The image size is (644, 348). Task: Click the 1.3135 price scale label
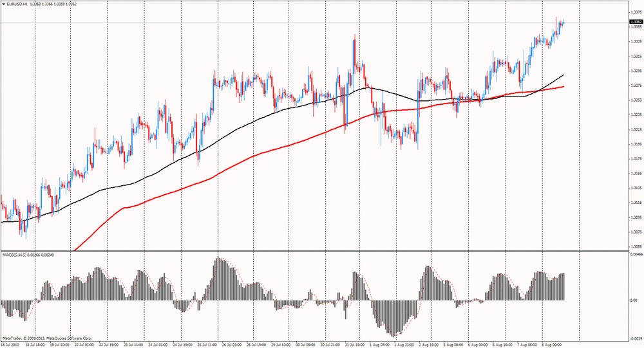[x=636, y=188]
